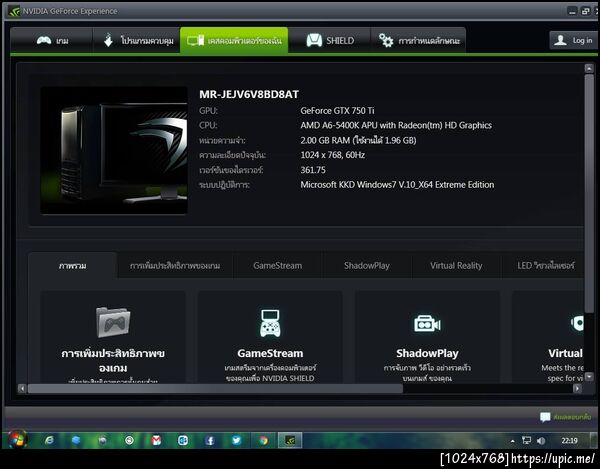Click the AMD A6-5400K CPU value

[396, 125]
